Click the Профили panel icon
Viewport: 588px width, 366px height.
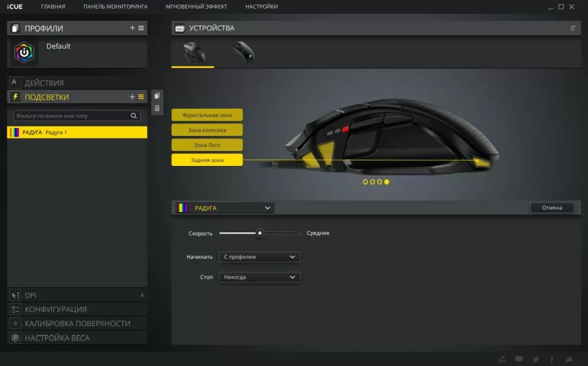click(15, 28)
